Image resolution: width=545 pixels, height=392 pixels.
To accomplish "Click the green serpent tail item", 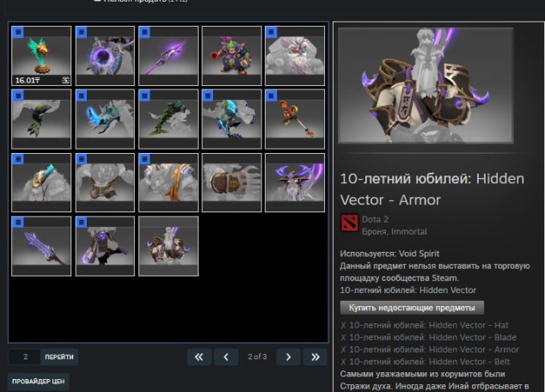I will pos(168,119).
